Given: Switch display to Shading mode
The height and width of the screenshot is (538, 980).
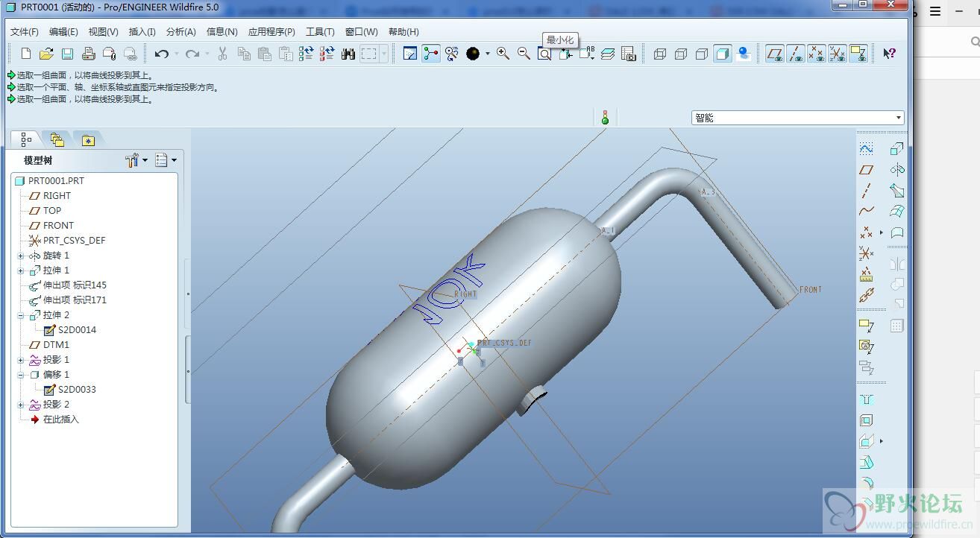Looking at the screenshot, I should click(x=722, y=54).
